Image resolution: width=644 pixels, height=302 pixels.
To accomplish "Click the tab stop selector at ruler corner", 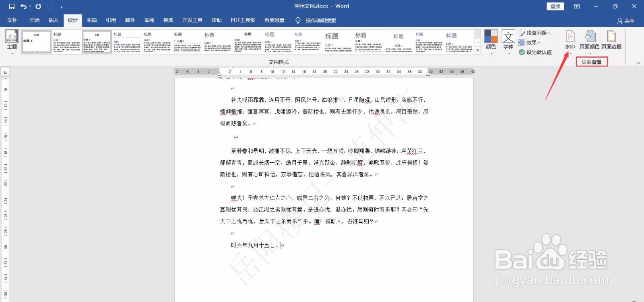I will (x=5, y=72).
